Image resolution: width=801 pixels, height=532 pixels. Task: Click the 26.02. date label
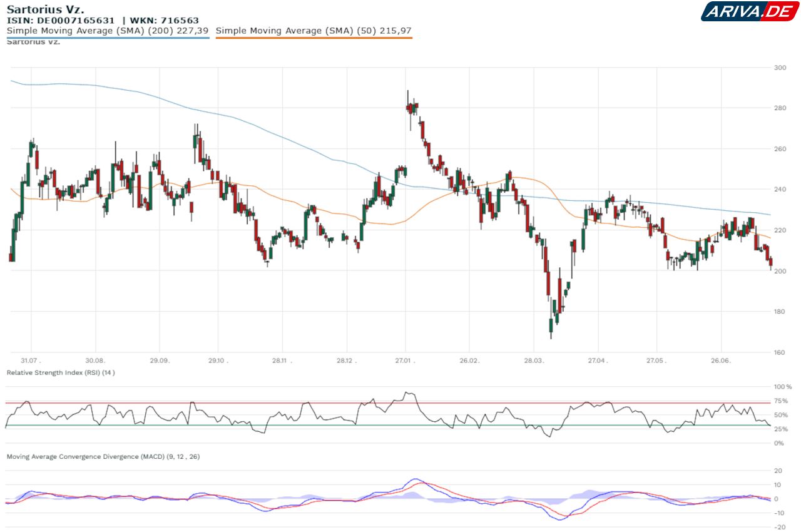(469, 361)
